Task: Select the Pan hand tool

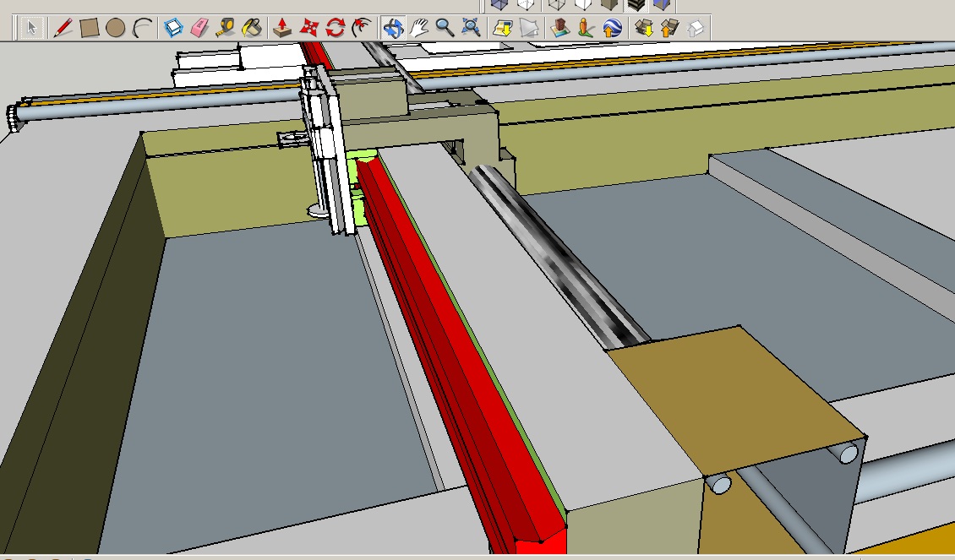Action: click(419, 27)
